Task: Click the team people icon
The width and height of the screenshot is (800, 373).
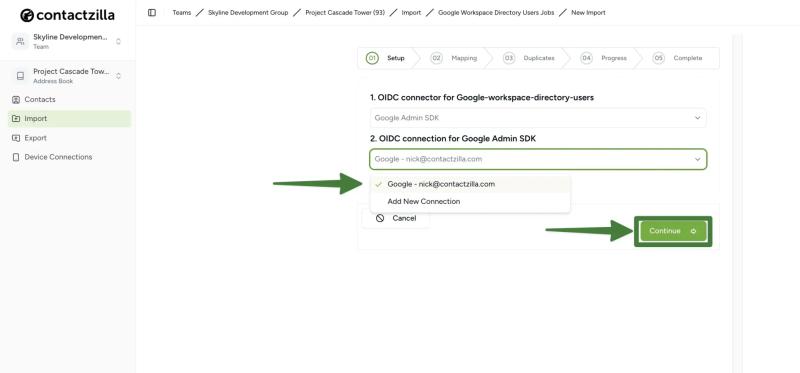Action: pyautogui.click(x=20, y=41)
